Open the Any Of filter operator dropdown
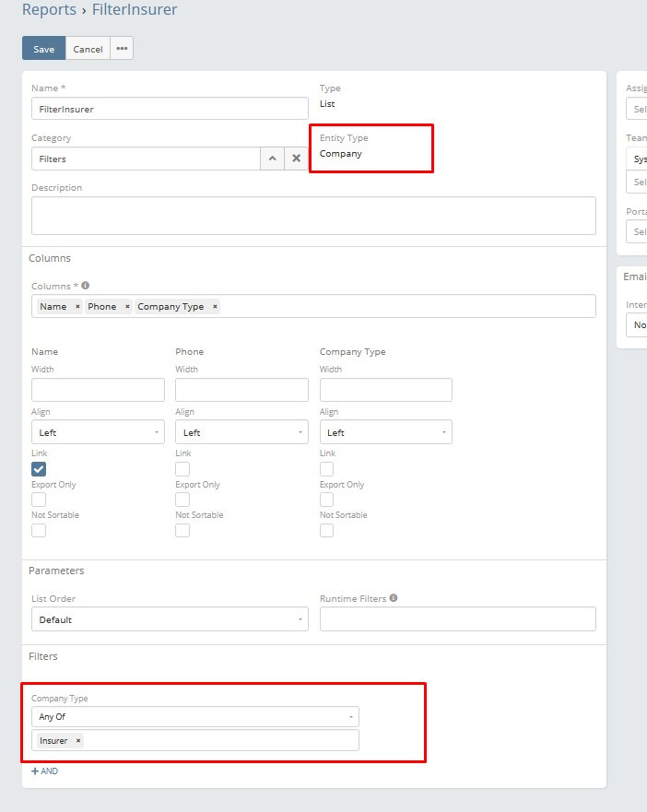 (194, 716)
